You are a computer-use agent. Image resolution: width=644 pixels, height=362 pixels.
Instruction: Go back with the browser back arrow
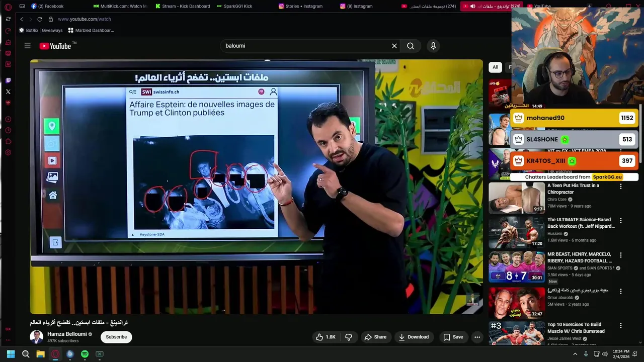coord(22,19)
